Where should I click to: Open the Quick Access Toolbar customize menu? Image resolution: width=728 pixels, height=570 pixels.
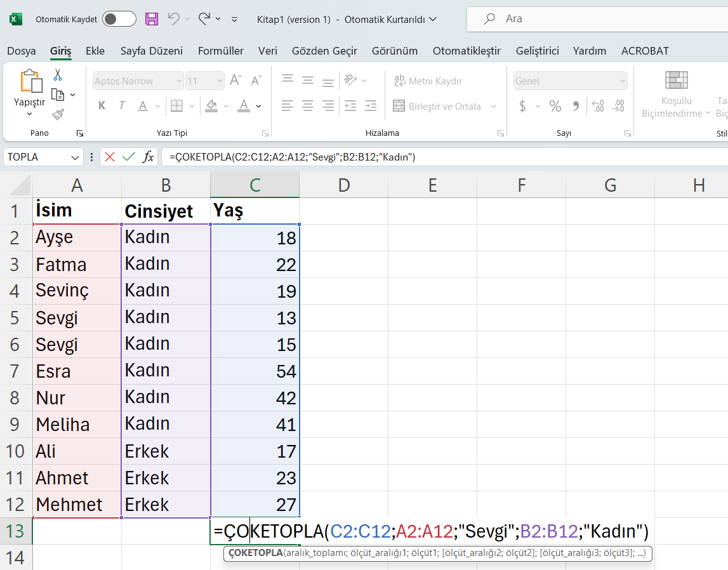(234, 20)
